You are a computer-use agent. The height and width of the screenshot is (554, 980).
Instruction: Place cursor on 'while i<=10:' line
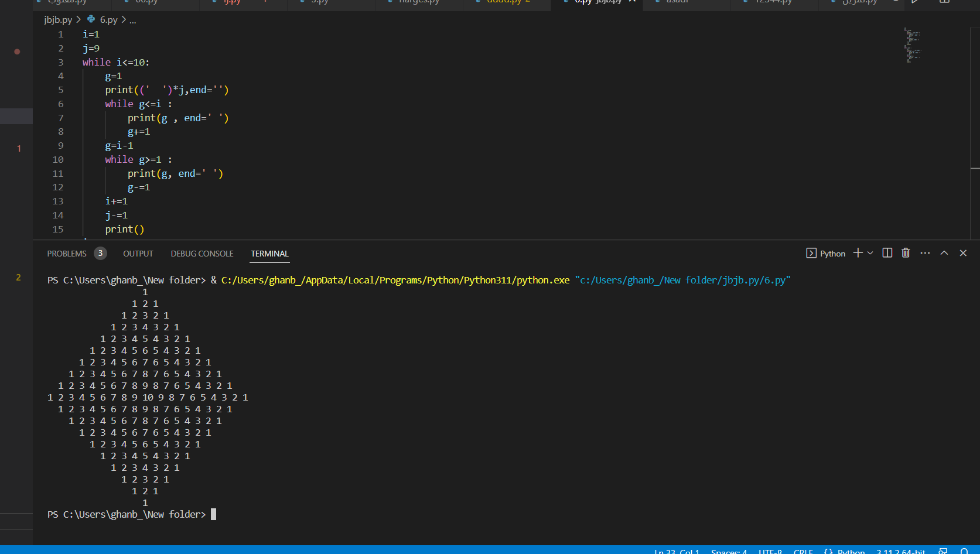(x=116, y=62)
